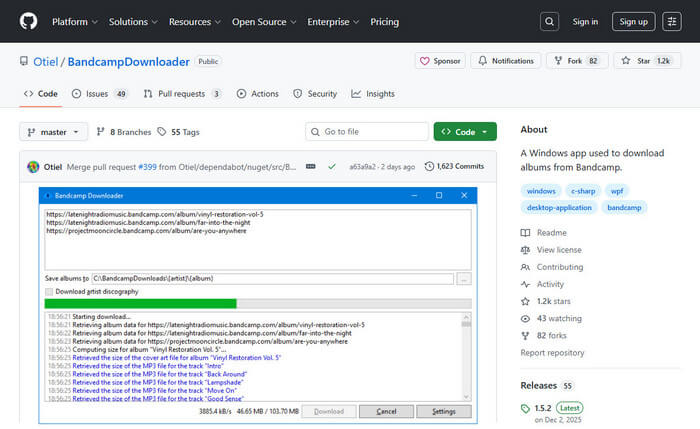This screenshot has width=700, height=429.
Task: Open the search magnifier button
Action: pyautogui.click(x=549, y=21)
